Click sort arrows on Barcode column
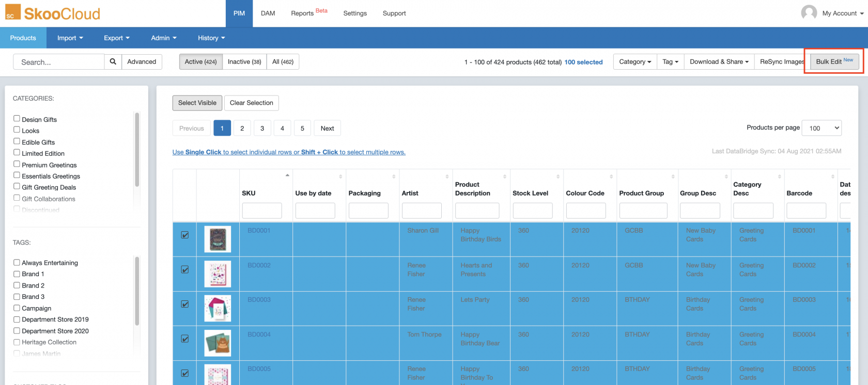Image resolution: width=868 pixels, height=385 pixels. click(x=832, y=177)
